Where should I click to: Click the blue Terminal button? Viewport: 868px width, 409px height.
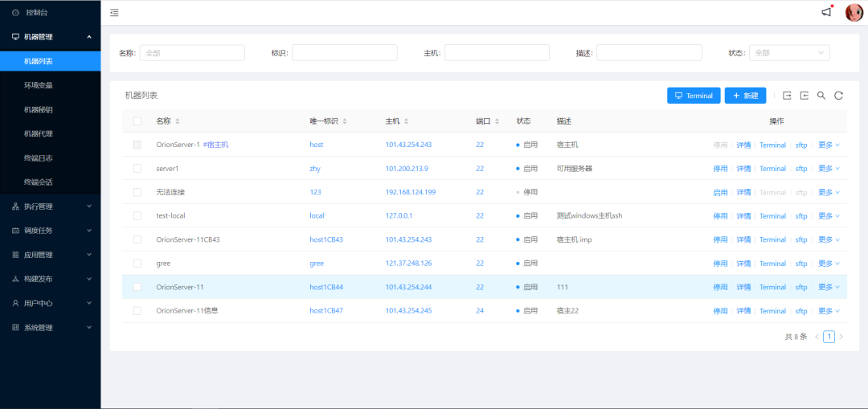pos(693,96)
